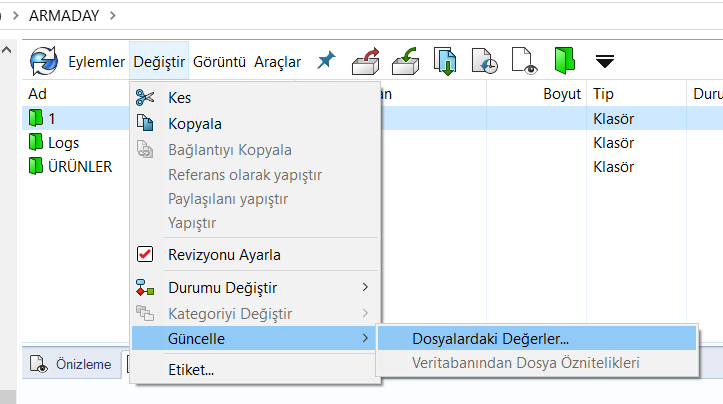Open the Etiket... menu option
The height and width of the screenshot is (404, 723).
190,370
